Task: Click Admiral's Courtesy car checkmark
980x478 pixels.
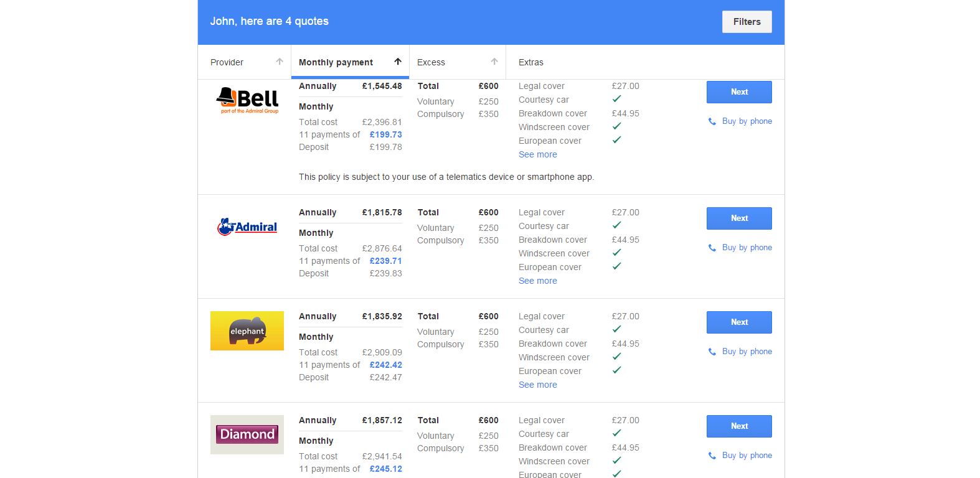Action: [616, 225]
